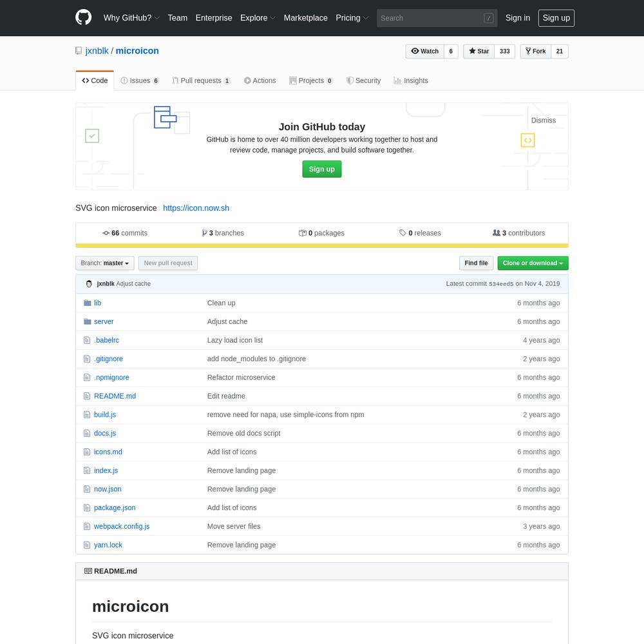Open the Team page
Screen dimensions: 644x644
[x=178, y=17]
